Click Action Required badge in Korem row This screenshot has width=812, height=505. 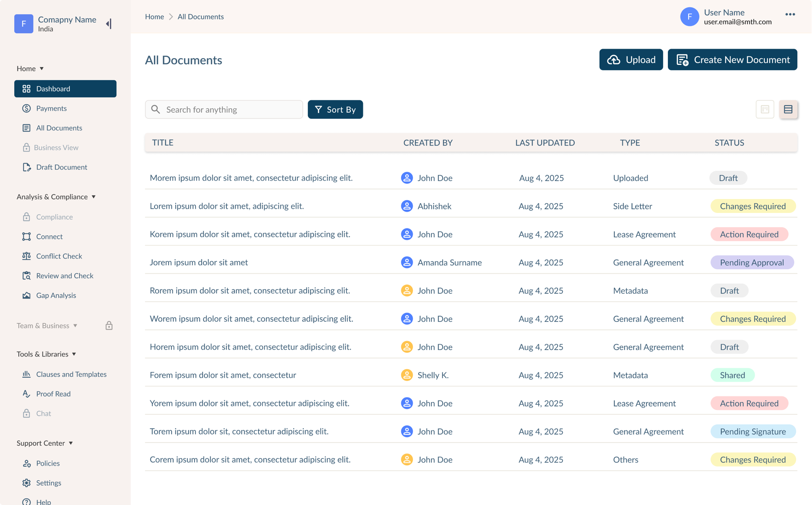click(x=749, y=234)
